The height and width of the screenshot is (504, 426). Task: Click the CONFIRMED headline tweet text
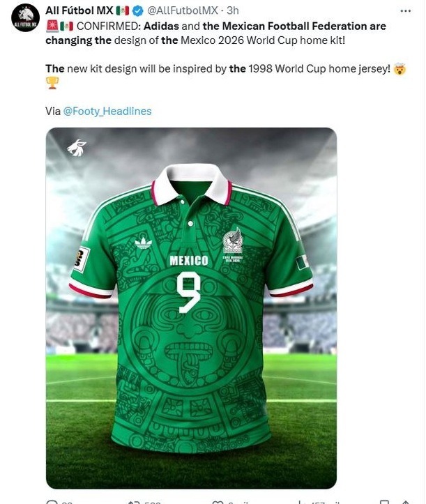tap(215, 33)
